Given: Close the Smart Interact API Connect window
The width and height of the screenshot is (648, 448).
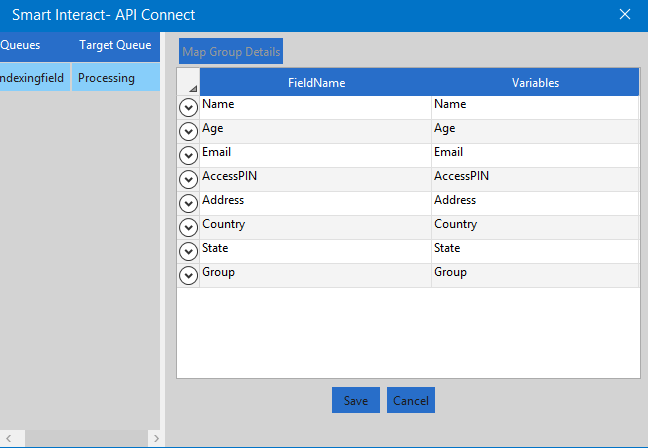Looking at the screenshot, I should pyautogui.click(x=625, y=15).
